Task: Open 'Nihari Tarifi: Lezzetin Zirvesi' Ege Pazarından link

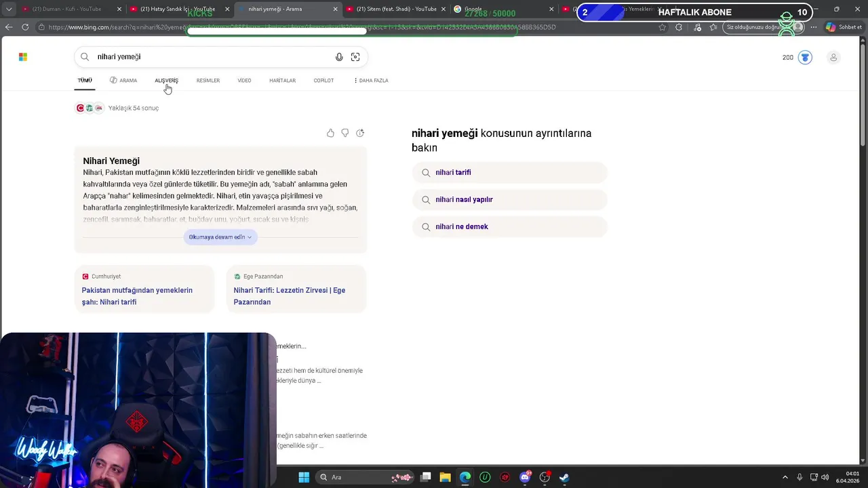Action: pyautogui.click(x=290, y=296)
